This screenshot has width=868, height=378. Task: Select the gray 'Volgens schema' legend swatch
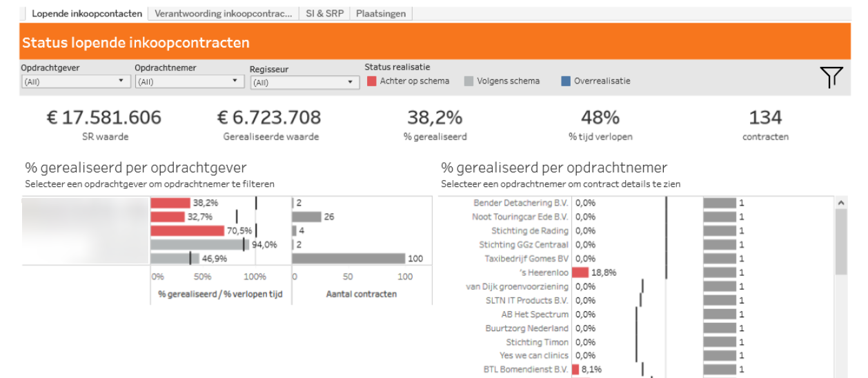click(x=468, y=81)
